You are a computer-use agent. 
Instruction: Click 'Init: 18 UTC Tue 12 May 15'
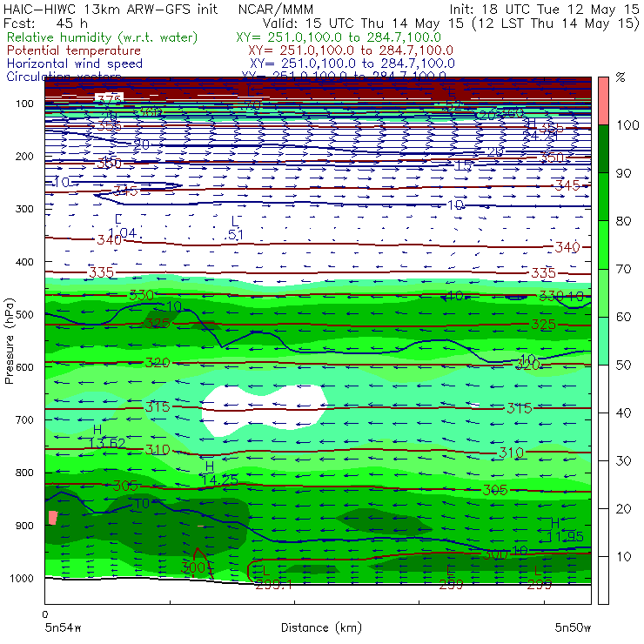tap(544, 9)
